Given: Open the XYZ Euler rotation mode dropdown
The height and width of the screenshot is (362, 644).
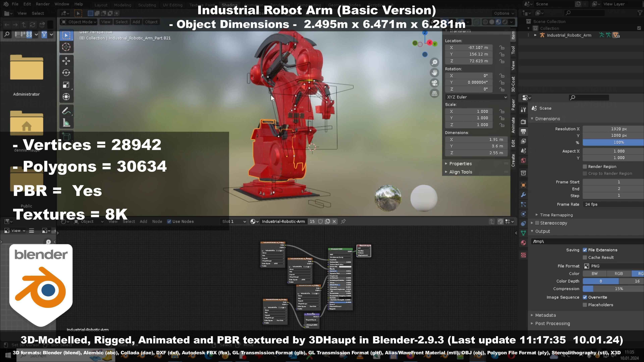Looking at the screenshot, I should click(x=476, y=97).
